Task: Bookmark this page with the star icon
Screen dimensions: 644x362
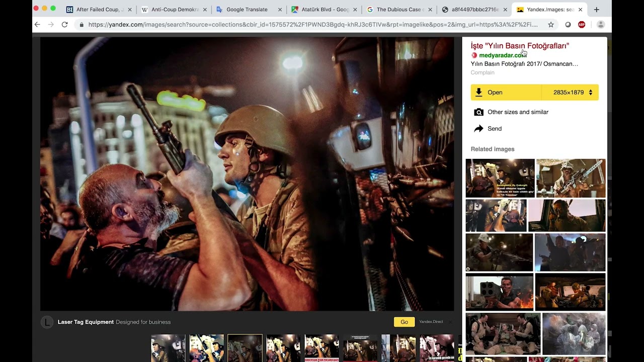Action: (x=551, y=24)
